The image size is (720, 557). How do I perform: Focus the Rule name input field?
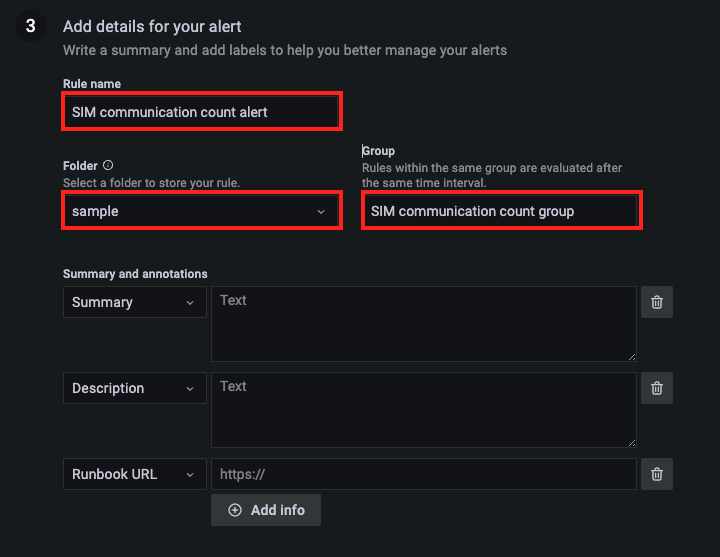pos(202,112)
